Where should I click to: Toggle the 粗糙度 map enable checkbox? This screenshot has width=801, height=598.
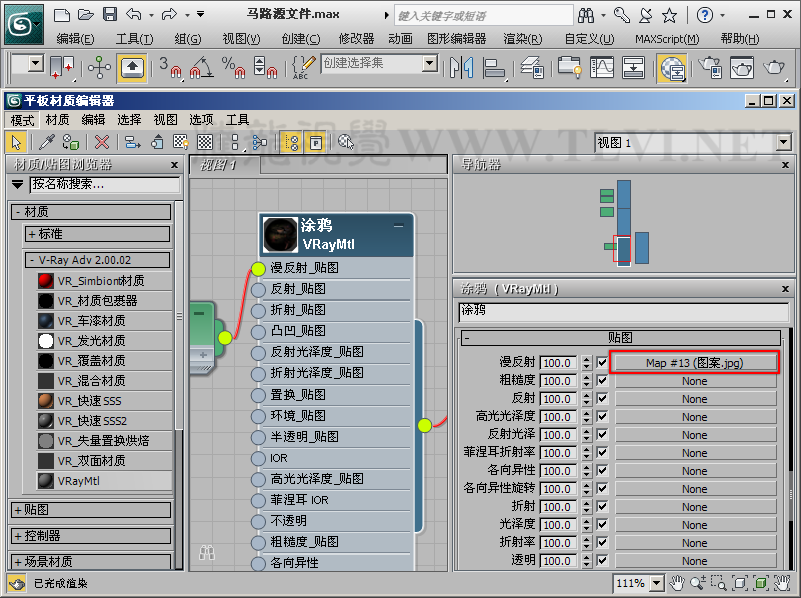coord(601,381)
